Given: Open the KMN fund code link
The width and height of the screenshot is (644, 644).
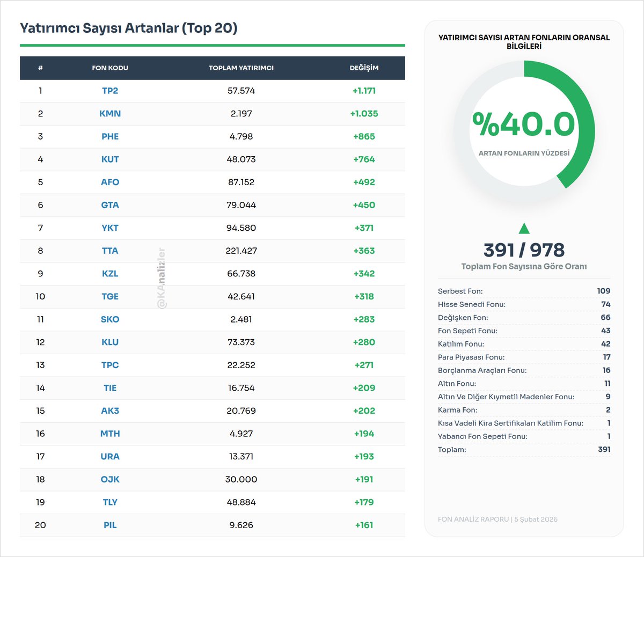Looking at the screenshot, I should coord(110,114).
